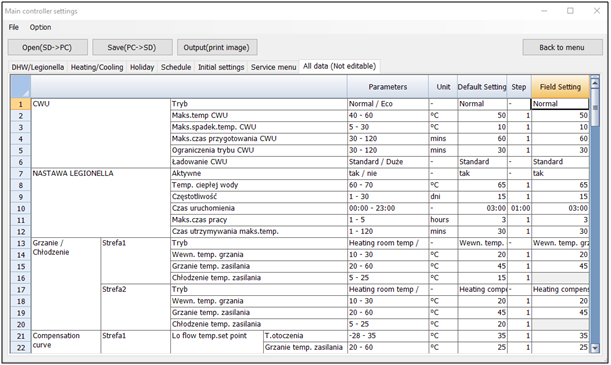Click the Parameters column header
This screenshot has width=611, height=365.
click(387, 87)
